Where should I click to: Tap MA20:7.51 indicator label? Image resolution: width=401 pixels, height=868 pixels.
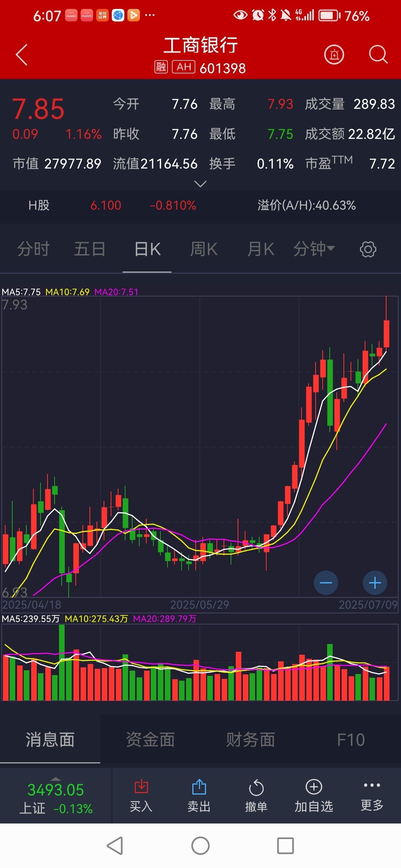(x=116, y=292)
